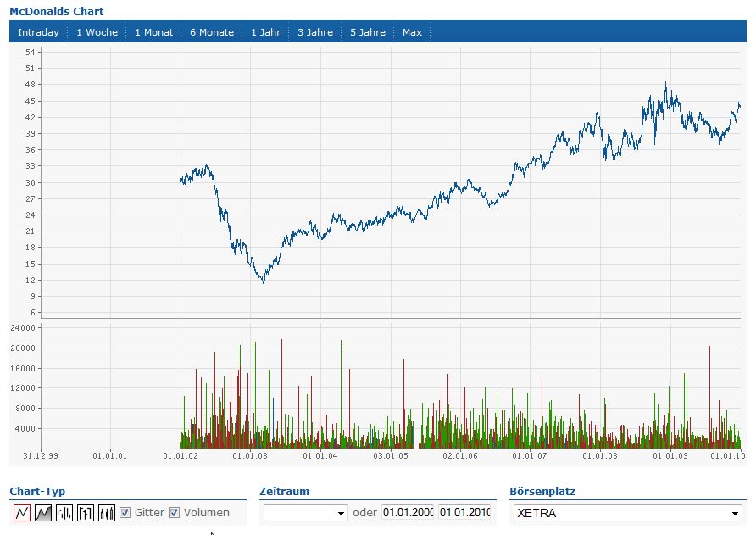Select the line chart type icon
The width and height of the screenshot is (756, 535).
tap(22, 512)
